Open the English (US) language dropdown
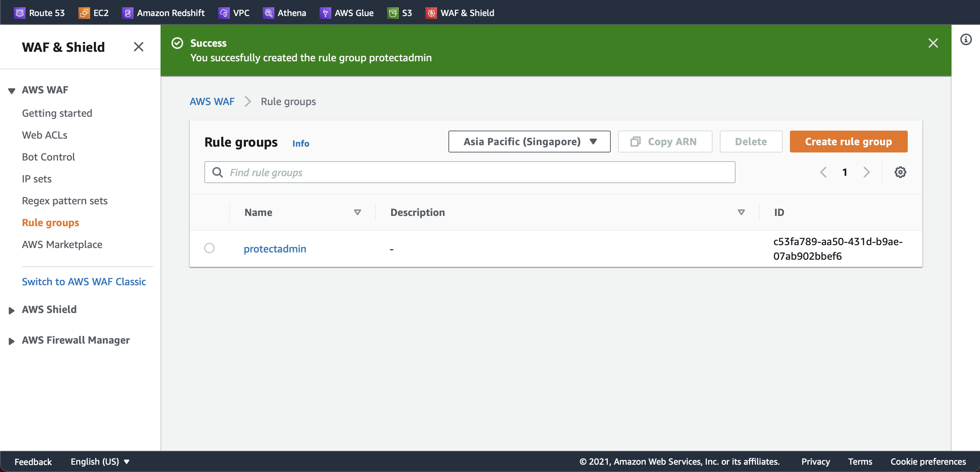The width and height of the screenshot is (980, 472). tap(100, 461)
